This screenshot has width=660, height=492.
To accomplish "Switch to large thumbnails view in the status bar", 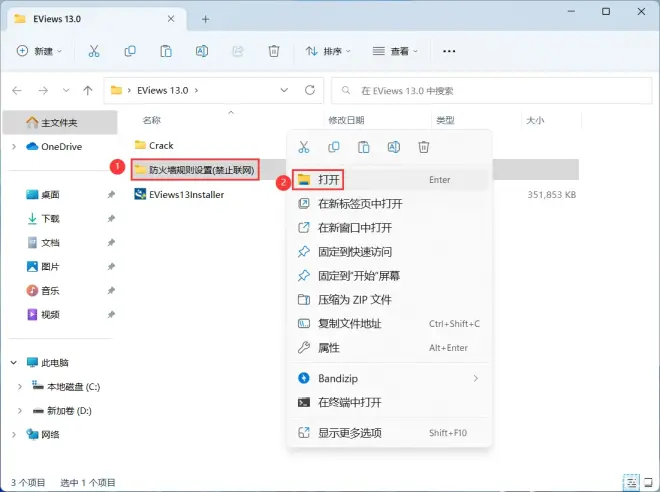I will pos(648,482).
